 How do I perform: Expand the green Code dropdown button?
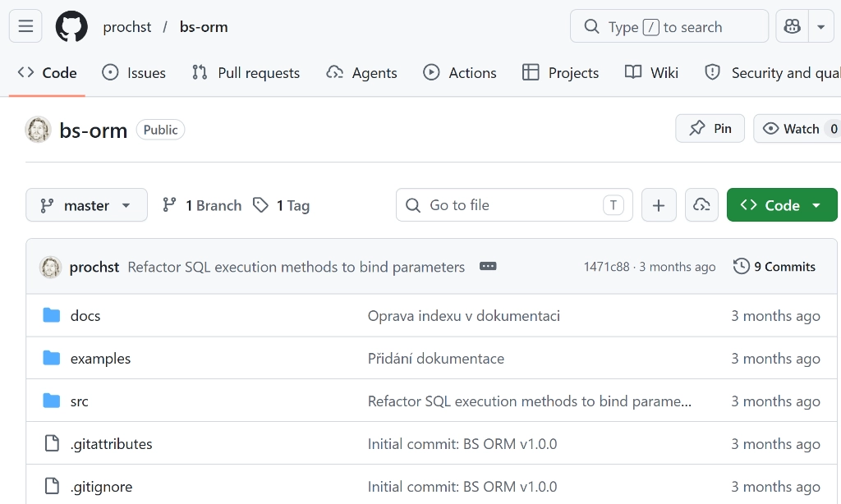(782, 205)
